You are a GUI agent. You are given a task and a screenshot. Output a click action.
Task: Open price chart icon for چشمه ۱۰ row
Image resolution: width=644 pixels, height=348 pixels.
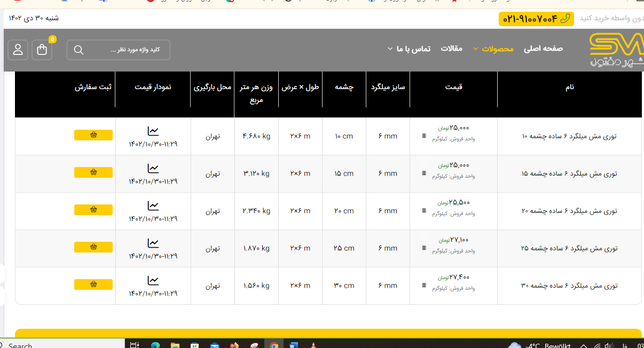[x=153, y=131]
